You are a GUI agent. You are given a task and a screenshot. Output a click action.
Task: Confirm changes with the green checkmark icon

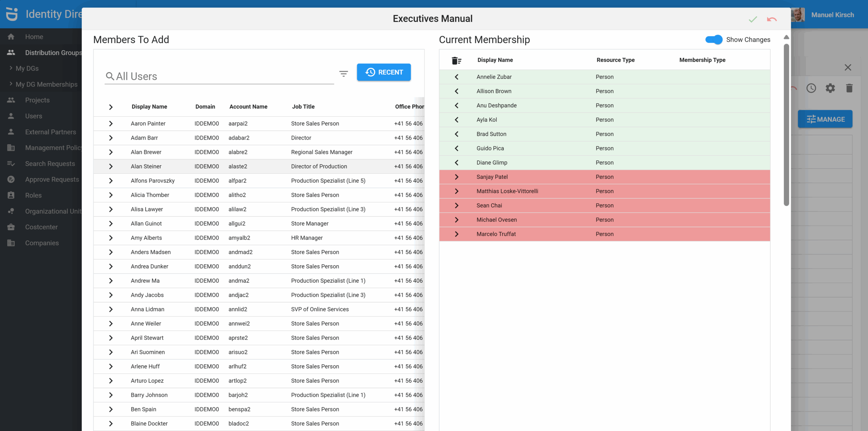[x=753, y=19]
